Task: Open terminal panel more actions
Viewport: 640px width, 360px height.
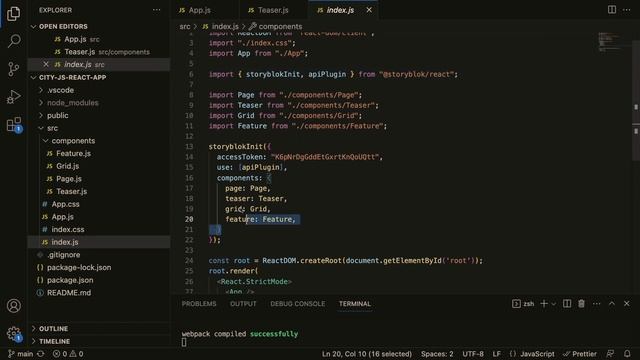Action: [x=596, y=304]
